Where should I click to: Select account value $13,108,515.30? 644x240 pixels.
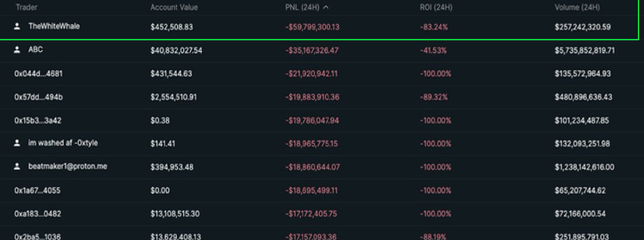click(x=175, y=213)
